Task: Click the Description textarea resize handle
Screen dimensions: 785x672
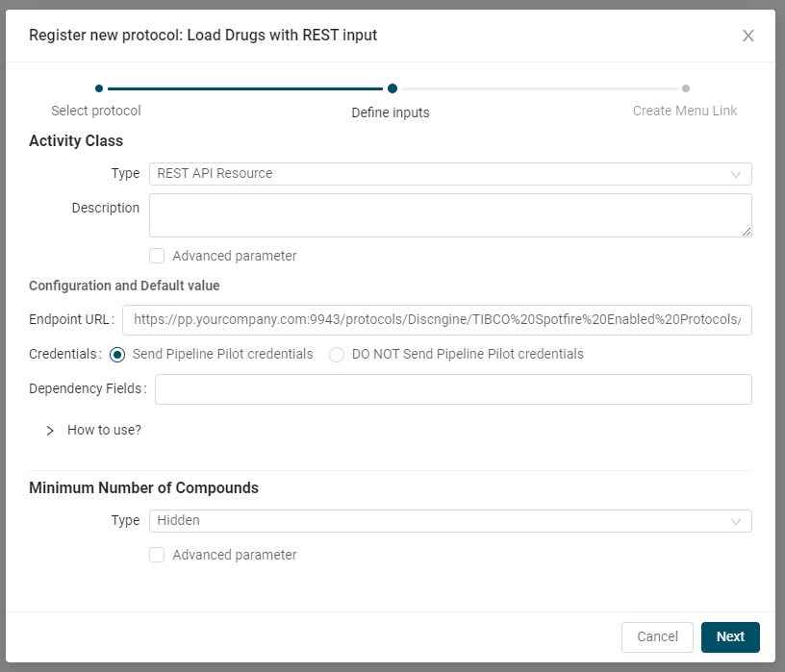Action: click(x=746, y=231)
